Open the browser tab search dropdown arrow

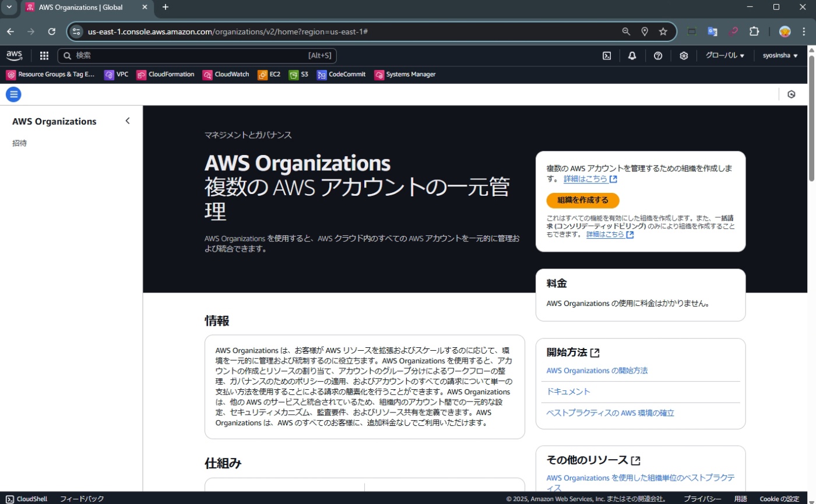click(9, 7)
